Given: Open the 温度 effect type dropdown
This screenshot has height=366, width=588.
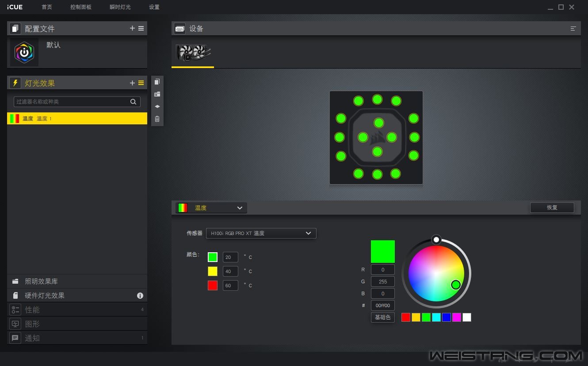Looking at the screenshot, I should pyautogui.click(x=211, y=208).
